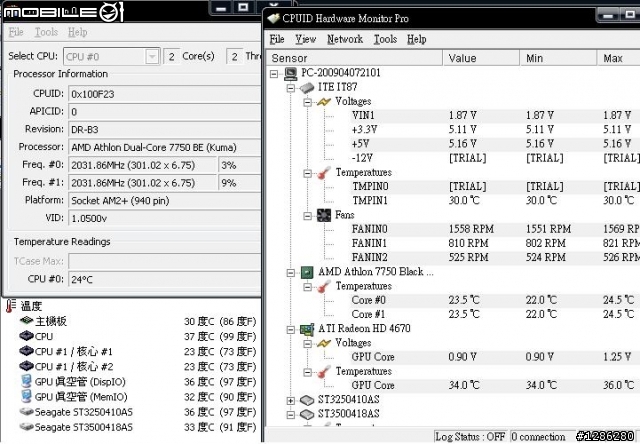The height and width of the screenshot is (444, 640).
Task: Collapse Voltages under ATI Radeon HD 4670
Action: tap(307, 344)
